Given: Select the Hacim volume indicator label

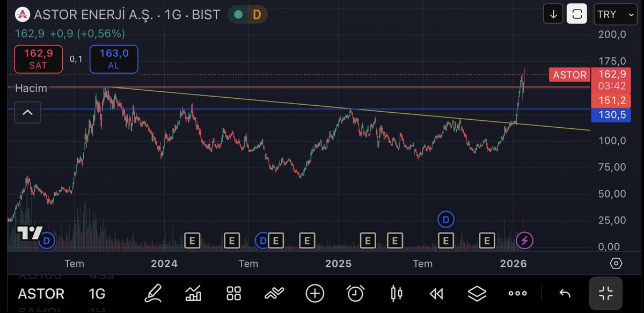Looking at the screenshot, I should tap(31, 88).
